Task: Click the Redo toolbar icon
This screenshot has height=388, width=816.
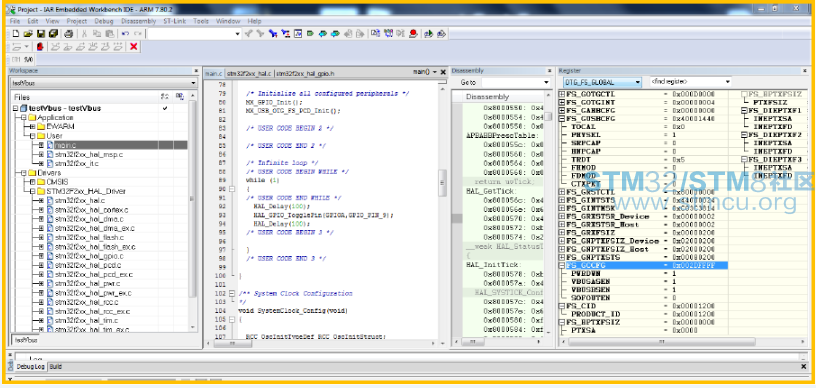Action: (x=138, y=34)
